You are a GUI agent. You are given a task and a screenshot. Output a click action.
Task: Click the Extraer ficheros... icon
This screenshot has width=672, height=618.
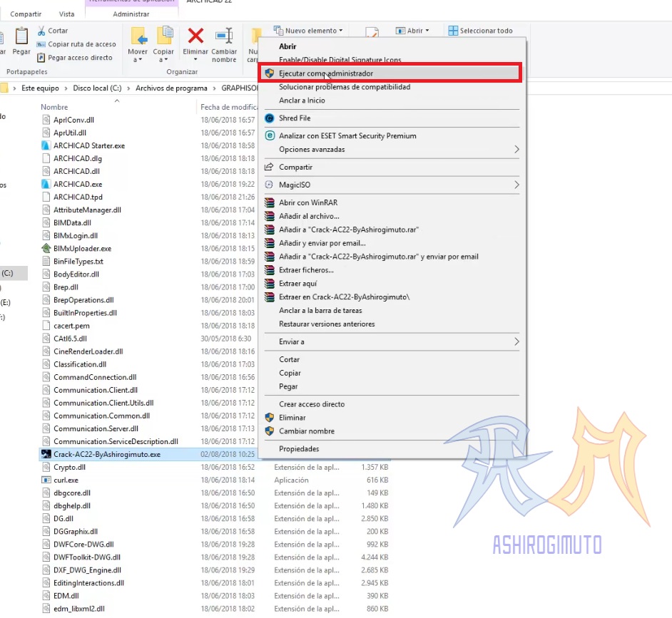click(269, 270)
